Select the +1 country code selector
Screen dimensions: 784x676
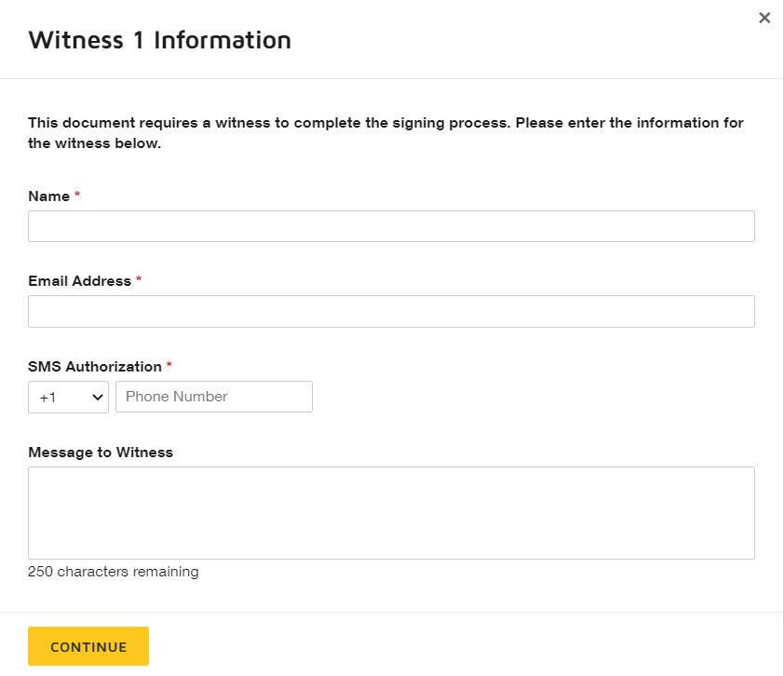point(68,397)
